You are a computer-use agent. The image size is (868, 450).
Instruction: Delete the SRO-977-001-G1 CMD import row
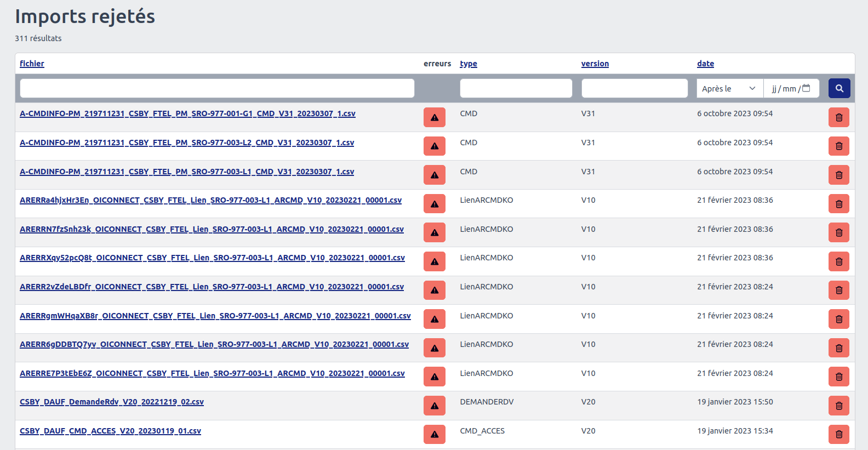pos(838,117)
